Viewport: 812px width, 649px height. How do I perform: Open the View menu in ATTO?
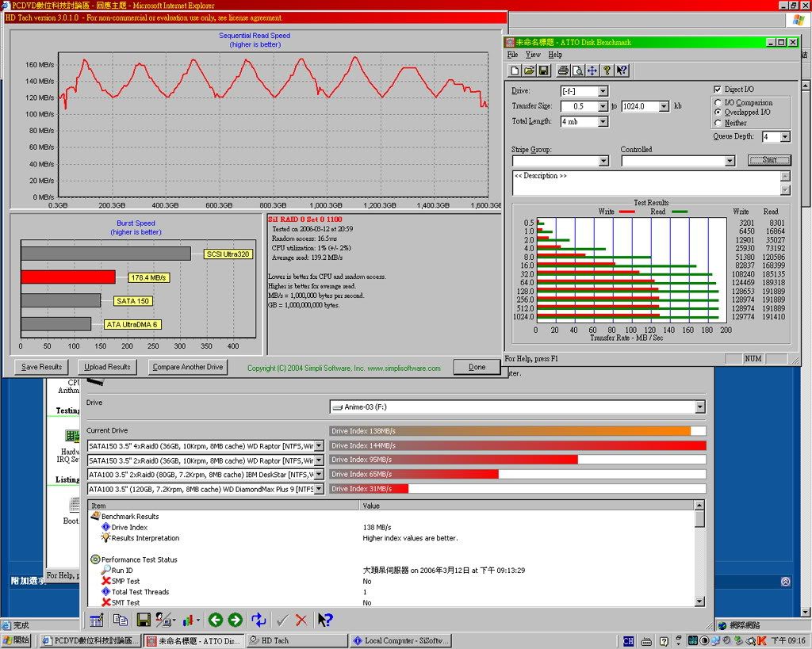533,55
